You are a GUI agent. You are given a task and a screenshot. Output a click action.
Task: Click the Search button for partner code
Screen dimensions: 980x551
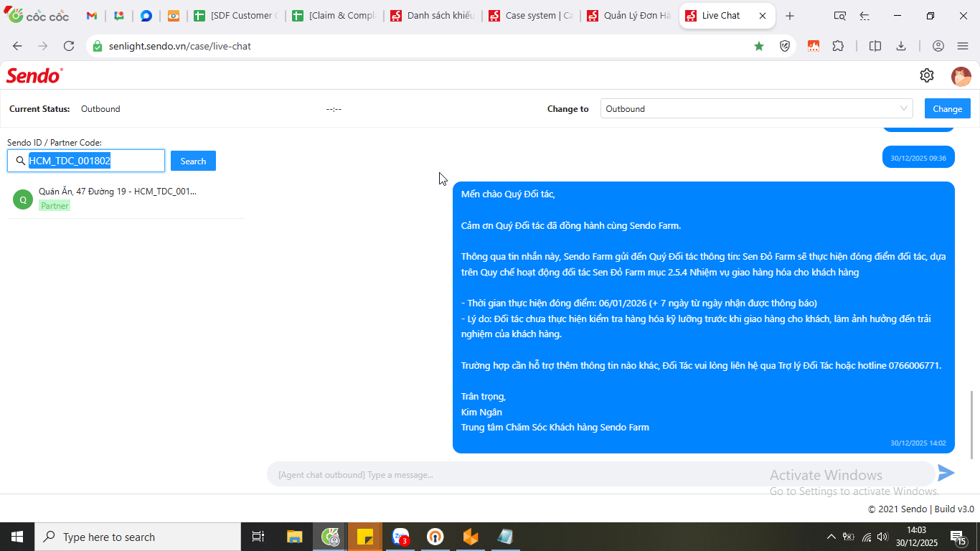tap(193, 161)
